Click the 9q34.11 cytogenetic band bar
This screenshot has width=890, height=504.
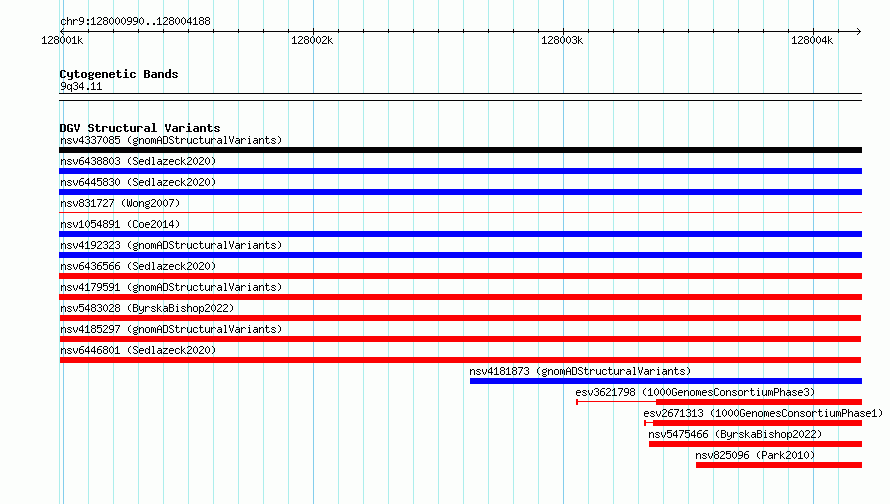click(460, 97)
